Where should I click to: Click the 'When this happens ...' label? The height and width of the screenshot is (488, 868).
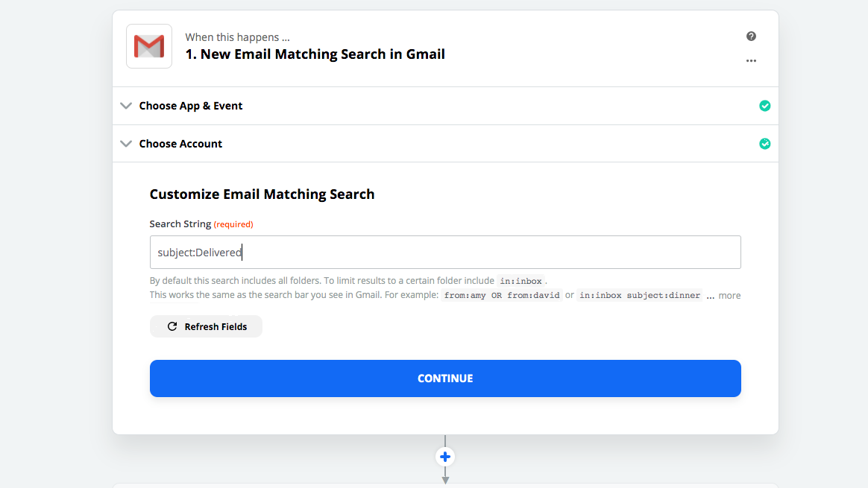237,37
